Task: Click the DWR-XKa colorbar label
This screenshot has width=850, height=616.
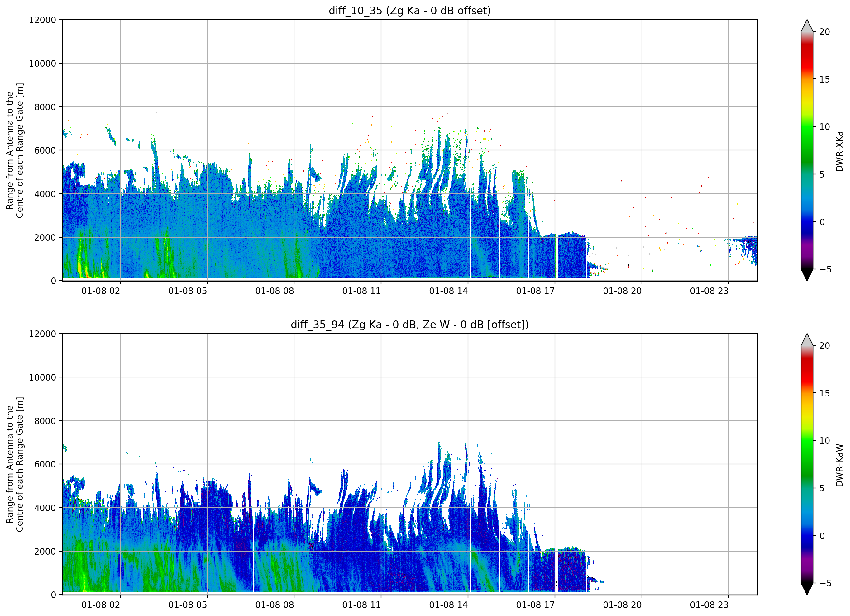Action: [839, 151]
